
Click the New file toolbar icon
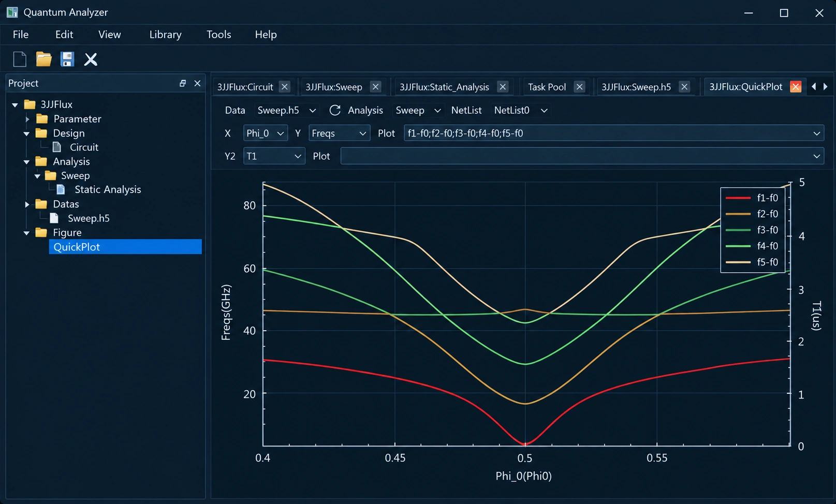20,60
